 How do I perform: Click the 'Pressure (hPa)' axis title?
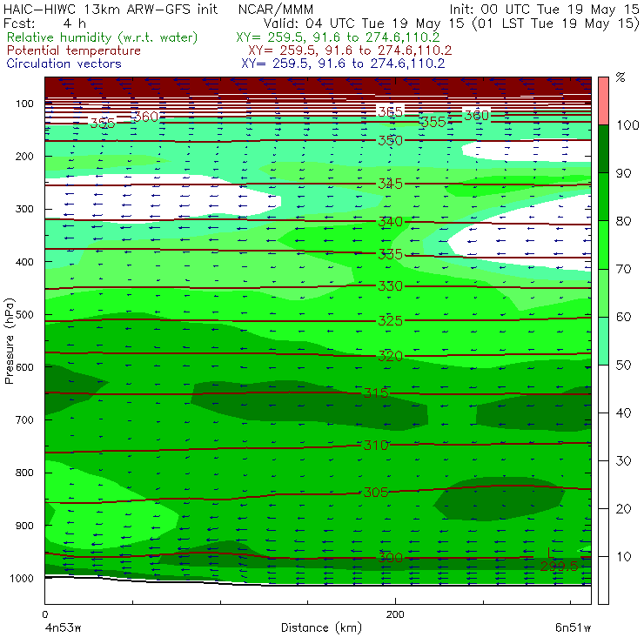tap(9, 341)
